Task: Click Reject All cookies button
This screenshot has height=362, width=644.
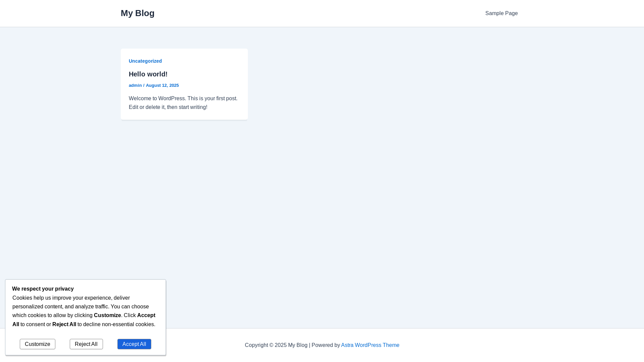Action: point(86,344)
